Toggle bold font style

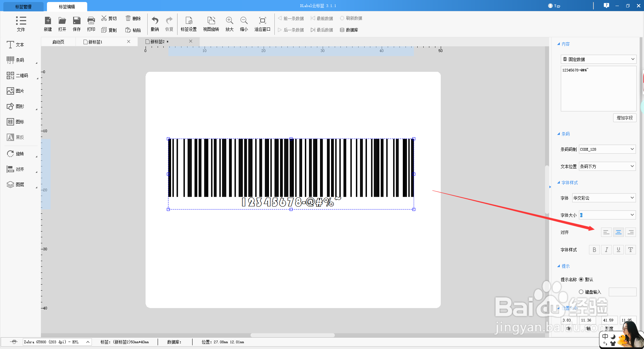point(594,250)
